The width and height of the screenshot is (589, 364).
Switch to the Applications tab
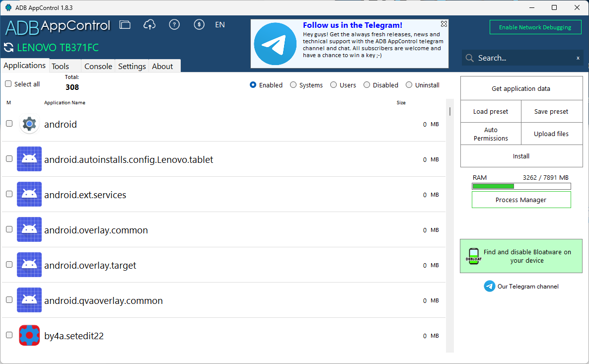click(x=25, y=66)
